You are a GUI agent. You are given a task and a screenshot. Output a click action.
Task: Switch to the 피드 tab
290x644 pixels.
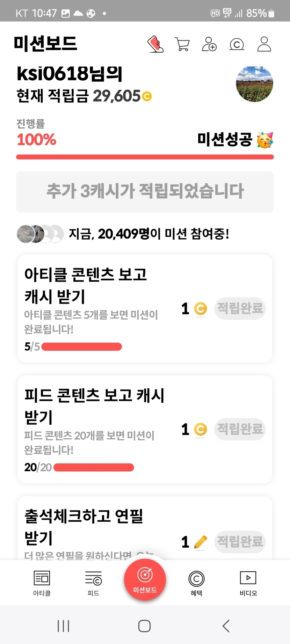click(x=93, y=583)
